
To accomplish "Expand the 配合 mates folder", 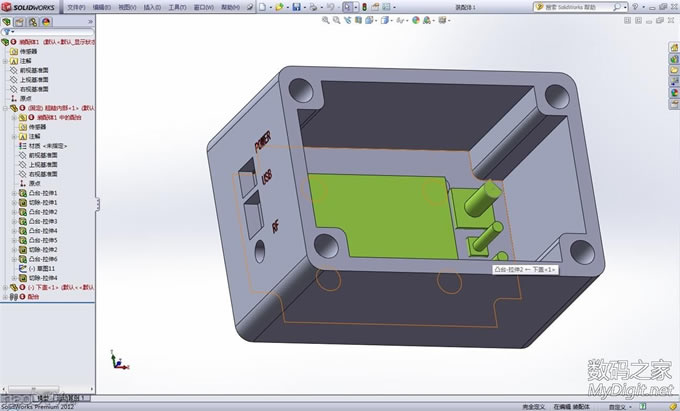I will click(3, 297).
